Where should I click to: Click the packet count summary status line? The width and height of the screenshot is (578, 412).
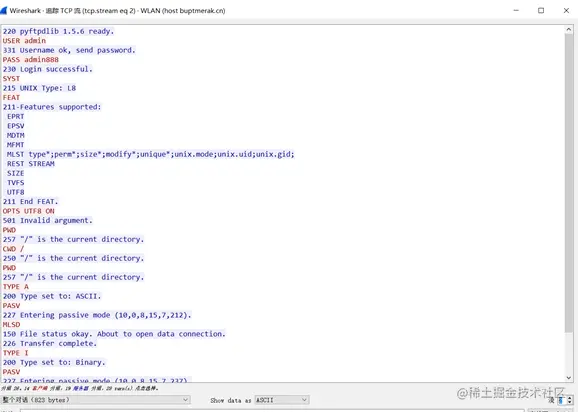pyautogui.click(x=80, y=388)
